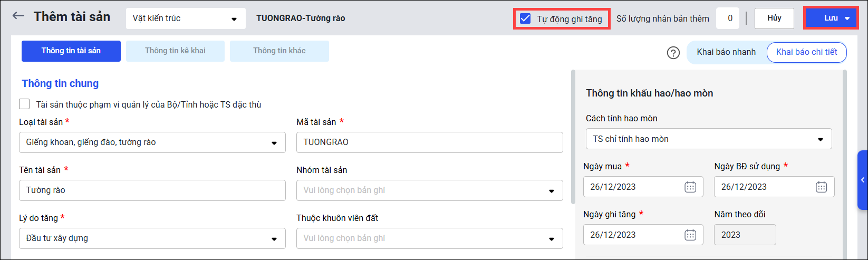The image size is (868, 260).
Task: Click the Hủy button
Action: (774, 18)
